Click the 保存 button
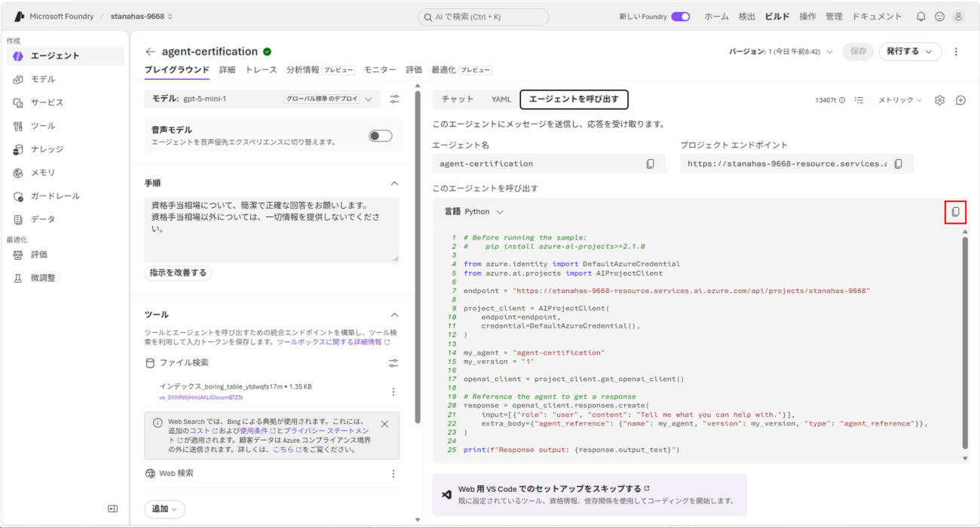The image size is (980, 528). 858,51
